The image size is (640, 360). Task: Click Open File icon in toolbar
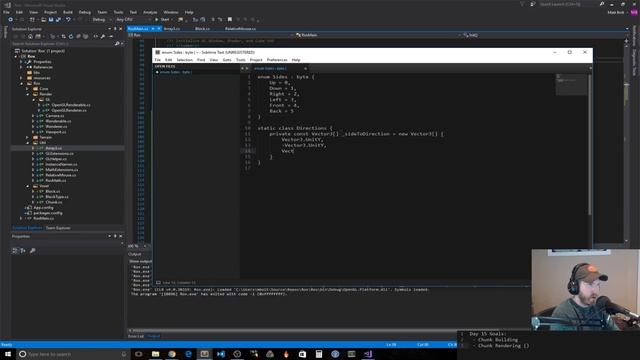tap(43, 20)
